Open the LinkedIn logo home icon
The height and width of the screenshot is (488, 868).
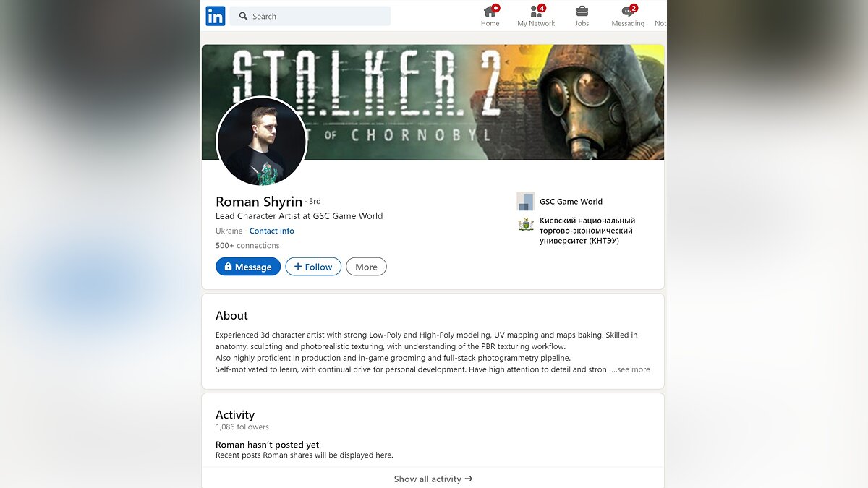[216, 16]
